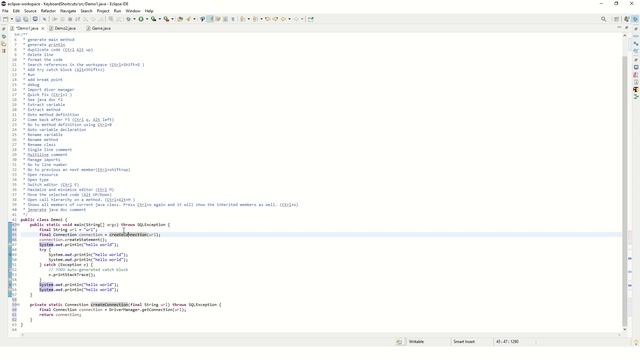
Task: Click the Last Edit Location icon
Action: [x=267, y=19]
